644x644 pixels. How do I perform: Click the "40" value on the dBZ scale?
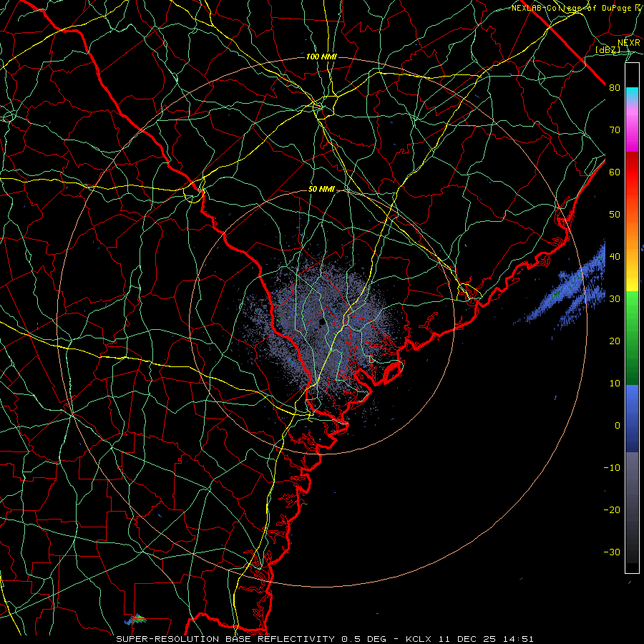tap(615, 257)
